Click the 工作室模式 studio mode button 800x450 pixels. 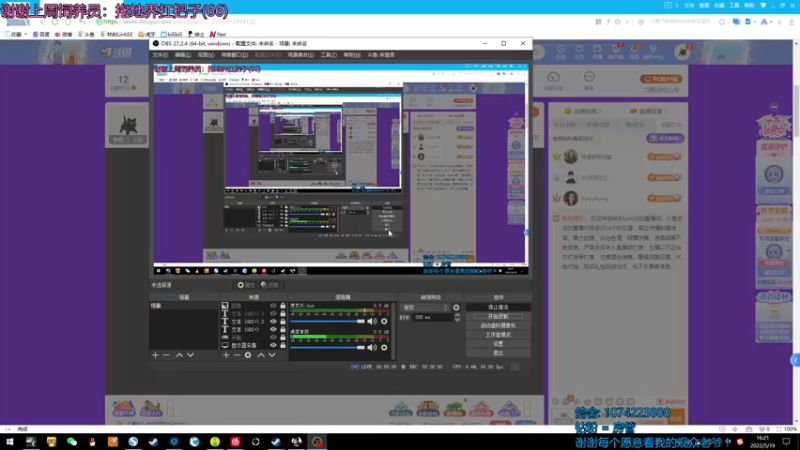(498, 335)
